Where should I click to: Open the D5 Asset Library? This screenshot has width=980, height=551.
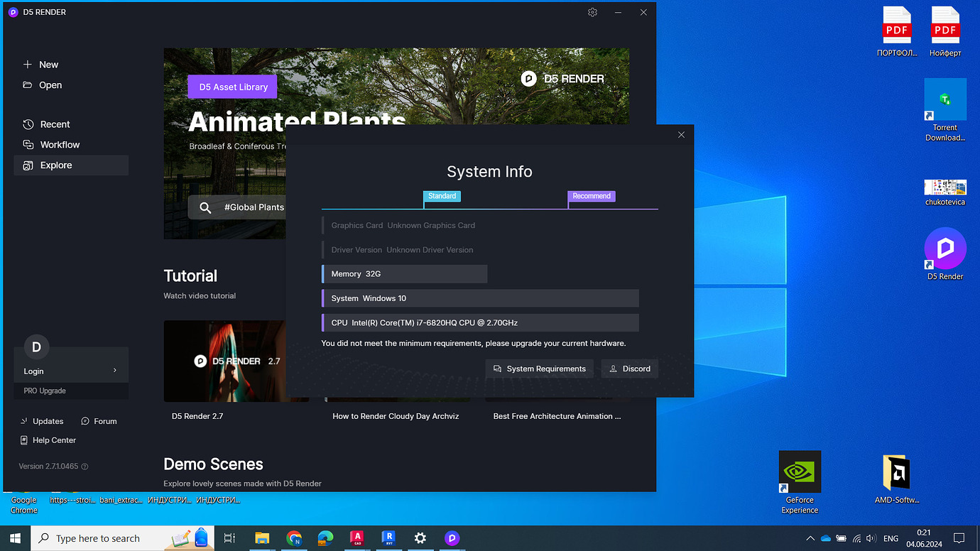[x=232, y=86]
